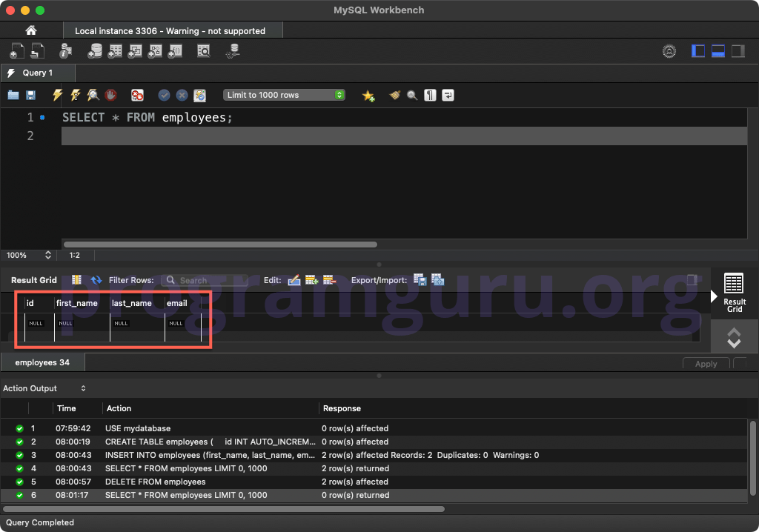Screen dimensions: 759x532
Task: Save query as snippet star icon
Action: pos(368,96)
